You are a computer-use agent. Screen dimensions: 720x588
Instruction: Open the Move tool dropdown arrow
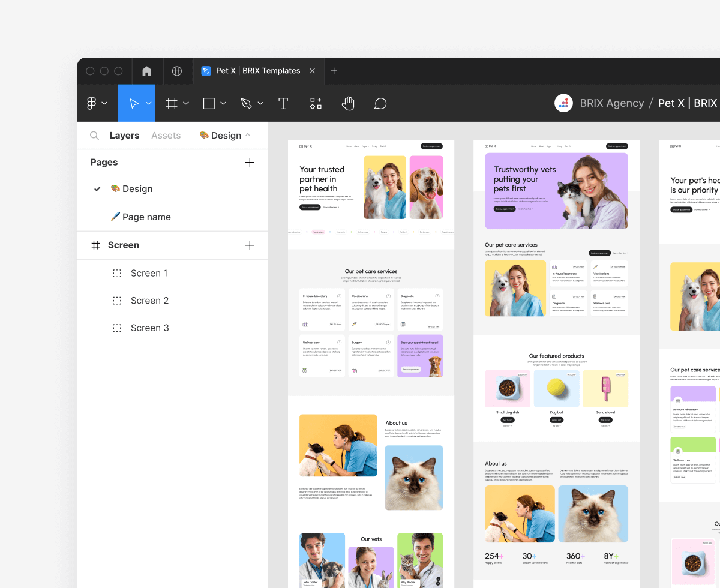point(148,103)
